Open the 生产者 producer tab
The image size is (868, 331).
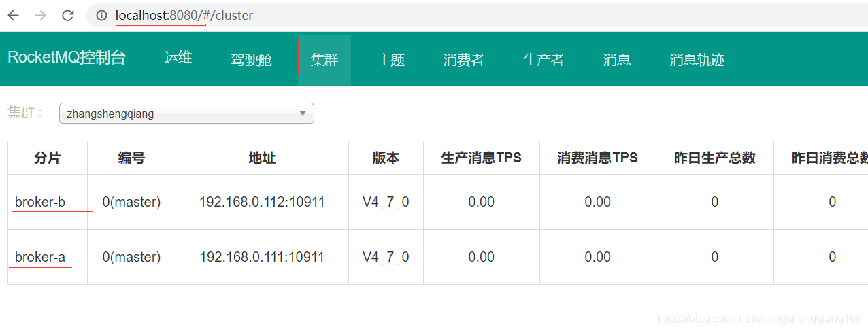pyautogui.click(x=544, y=60)
